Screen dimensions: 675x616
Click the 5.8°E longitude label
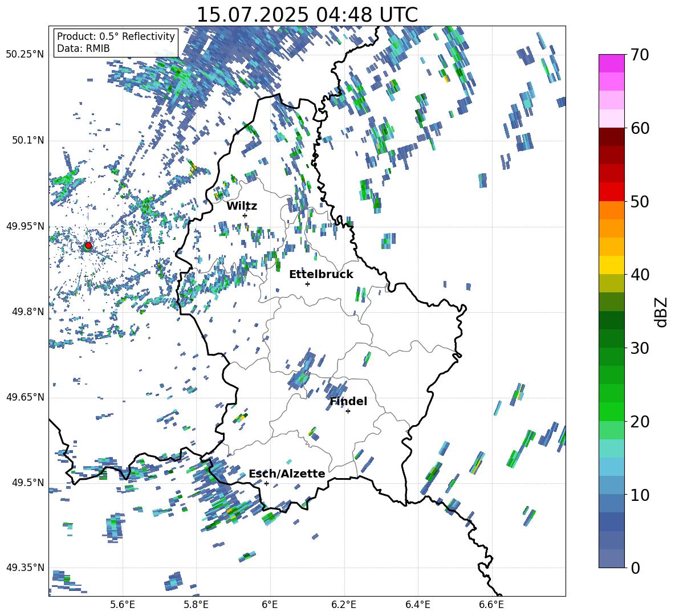coord(196,605)
